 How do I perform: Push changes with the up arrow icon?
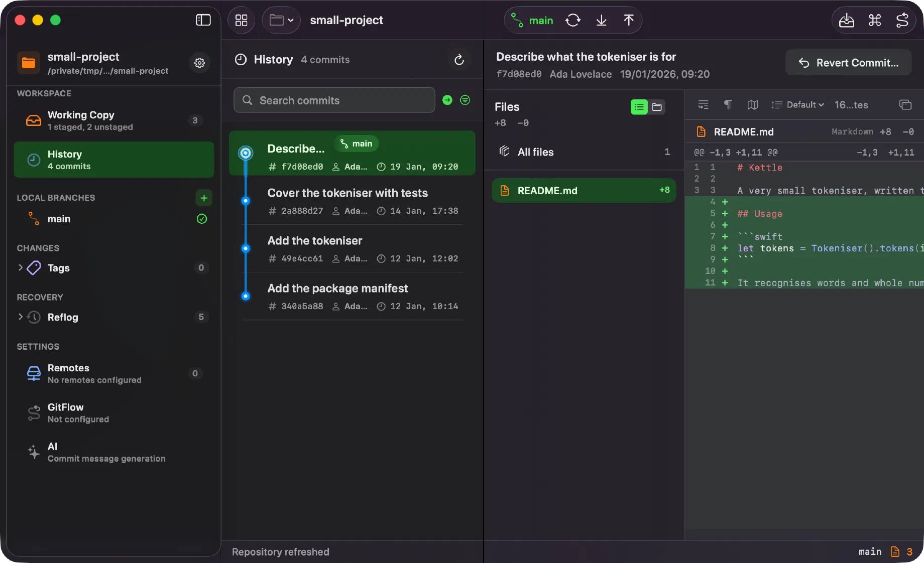628,21
